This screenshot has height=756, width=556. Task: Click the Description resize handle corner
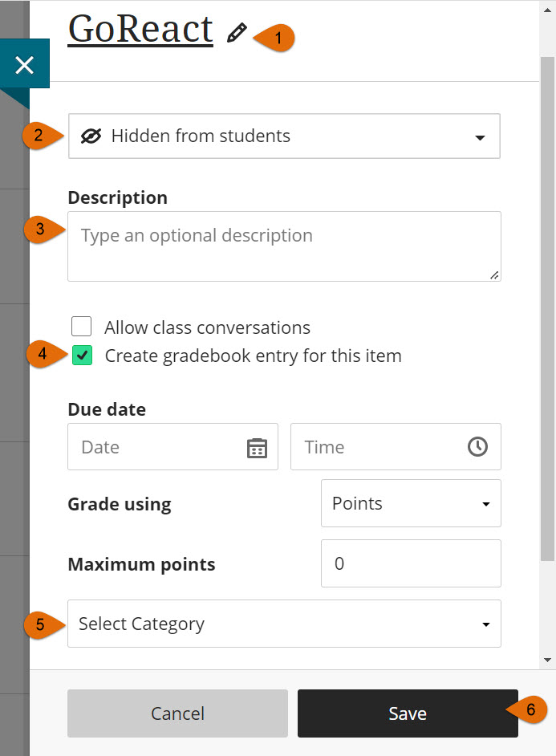pos(494,274)
